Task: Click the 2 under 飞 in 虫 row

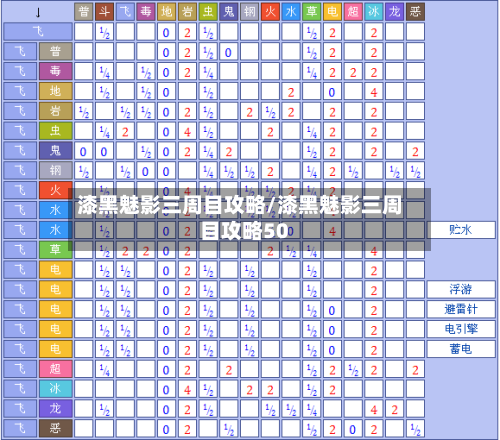Action: click(x=125, y=132)
